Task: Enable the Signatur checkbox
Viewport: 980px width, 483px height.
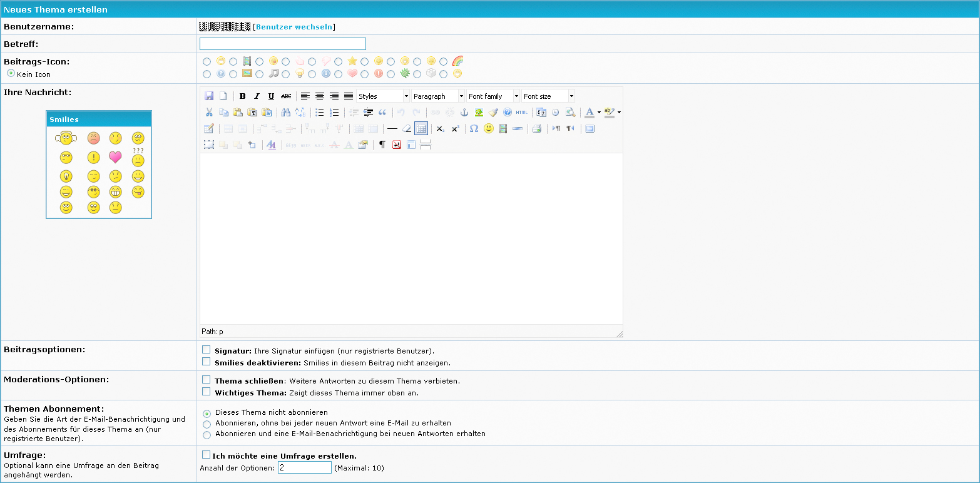Action: tap(206, 349)
